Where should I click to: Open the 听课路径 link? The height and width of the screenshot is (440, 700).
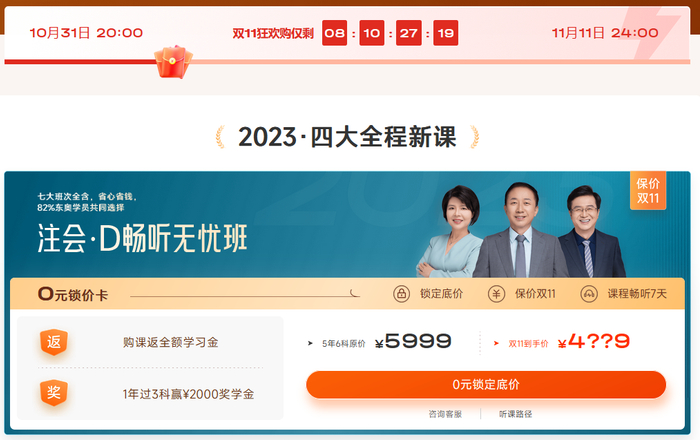pos(515,414)
